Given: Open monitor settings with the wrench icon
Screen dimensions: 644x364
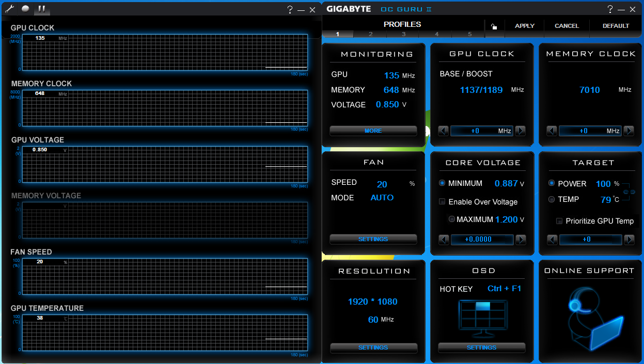Looking at the screenshot, I should pos(10,9).
